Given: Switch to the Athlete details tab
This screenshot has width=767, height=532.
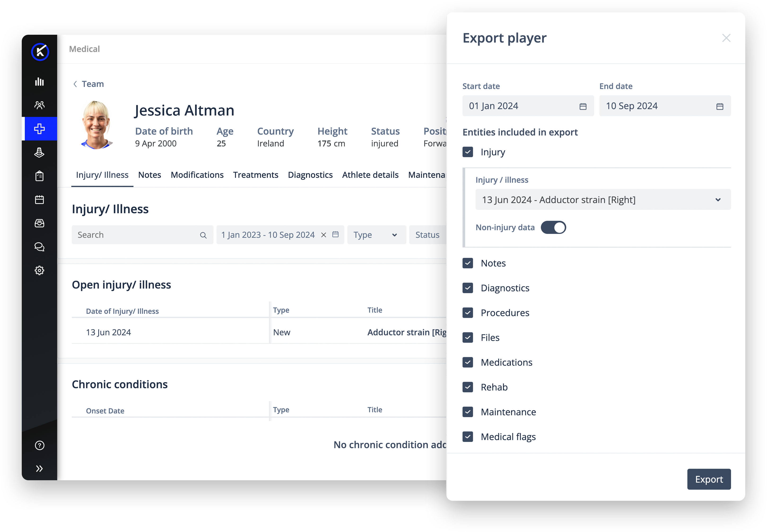Looking at the screenshot, I should coord(370,175).
